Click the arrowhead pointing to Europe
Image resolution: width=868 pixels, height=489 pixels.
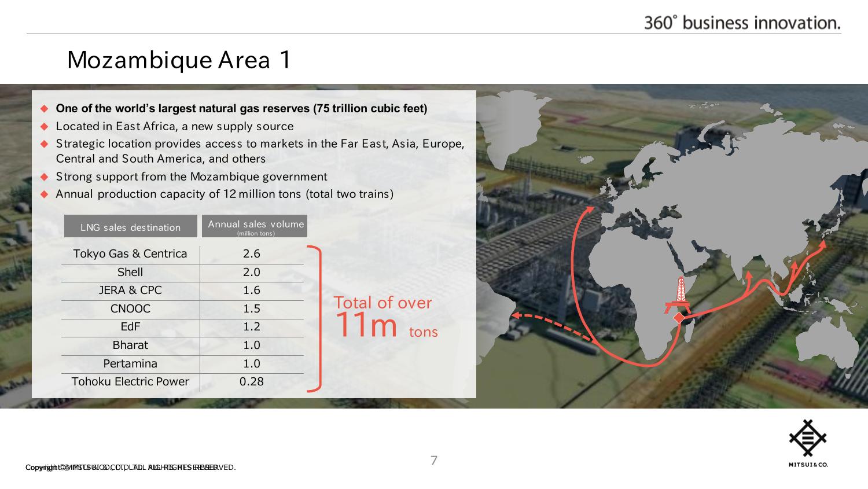590,209
